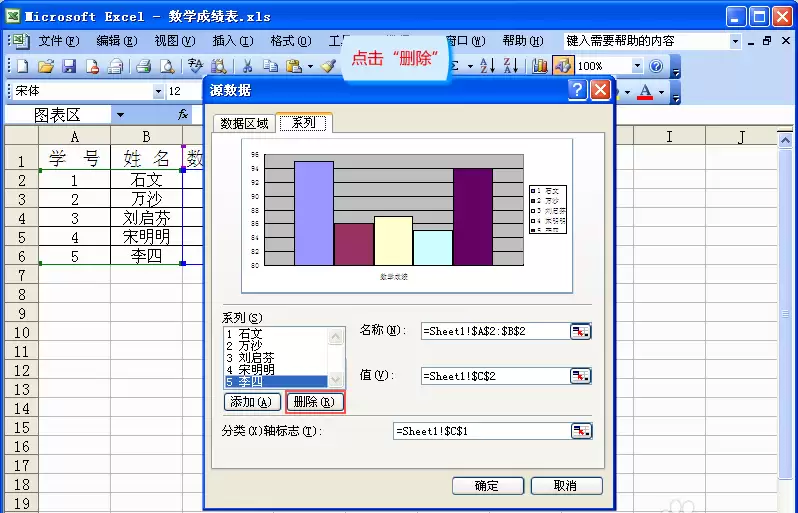Click the 删除(R) button

(x=315, y=402)
